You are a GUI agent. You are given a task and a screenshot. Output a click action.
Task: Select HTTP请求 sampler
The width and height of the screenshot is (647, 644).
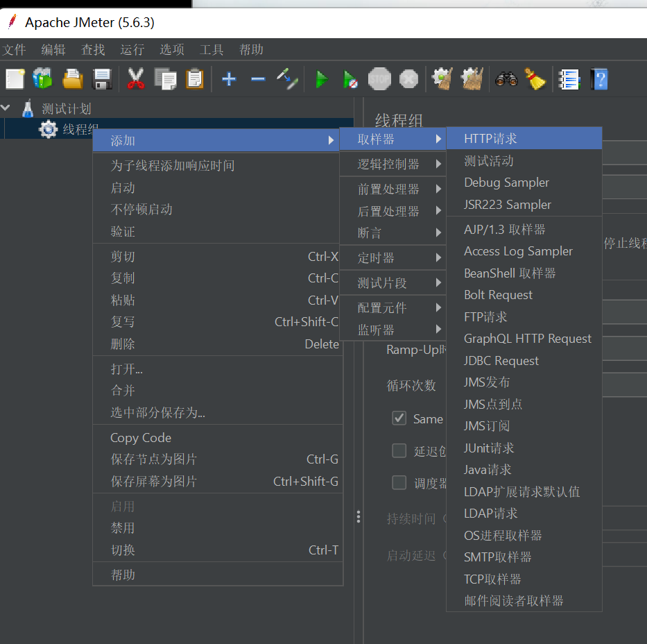[x=524, y=138]
